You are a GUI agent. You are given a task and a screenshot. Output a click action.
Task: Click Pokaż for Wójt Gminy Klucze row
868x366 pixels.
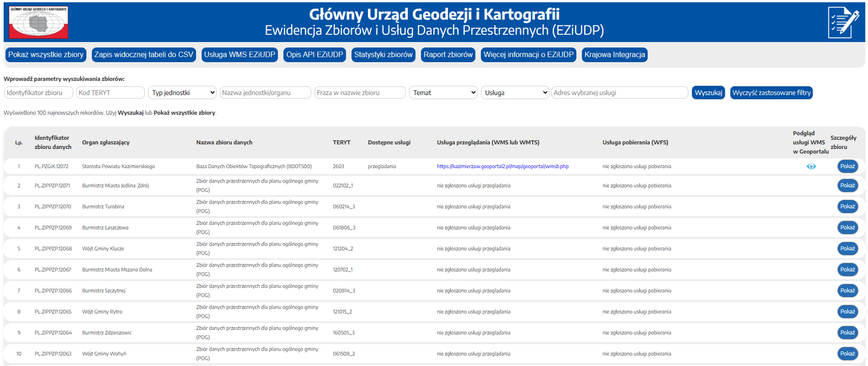click(848, 249)
